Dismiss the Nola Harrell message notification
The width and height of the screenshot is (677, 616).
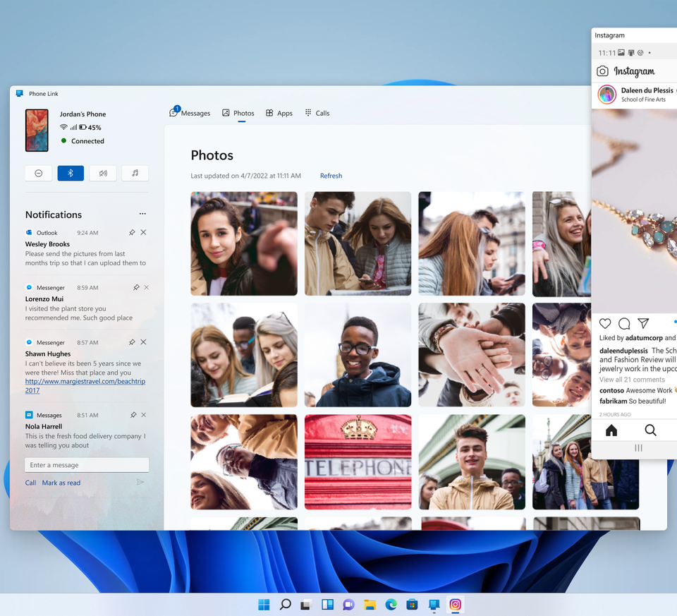coord(143,415)
